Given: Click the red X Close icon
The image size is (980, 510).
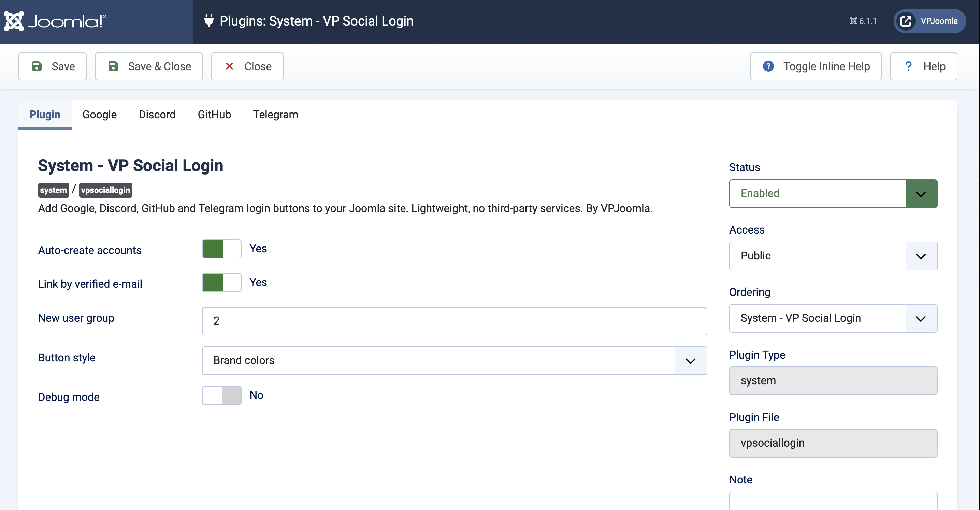Looking at the screenshot, I should pos(229,66).
